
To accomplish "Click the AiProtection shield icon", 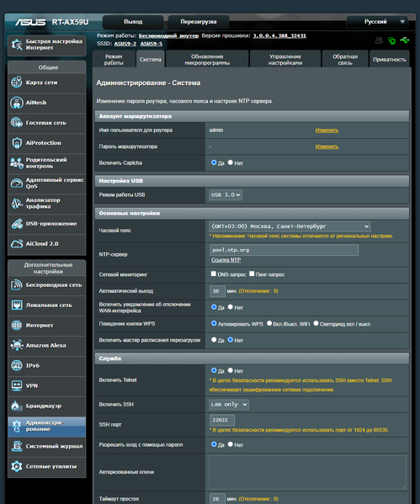I will tap(17, 143).
